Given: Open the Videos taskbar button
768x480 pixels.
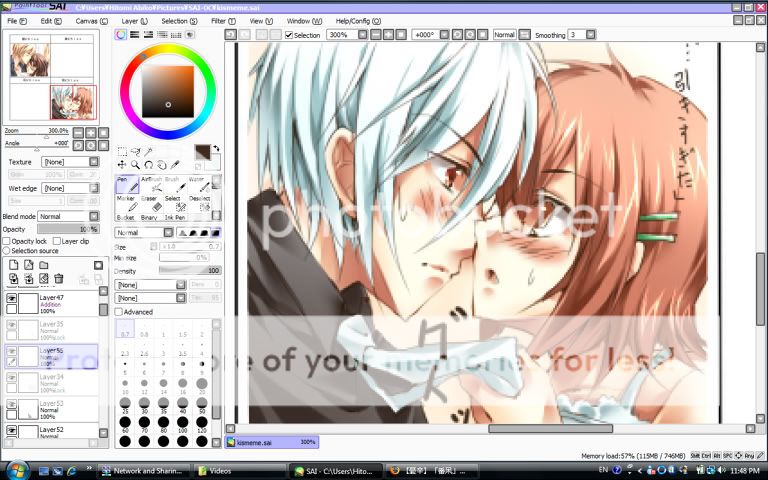Looking at the screenshot, I should (x=239, y=471).
